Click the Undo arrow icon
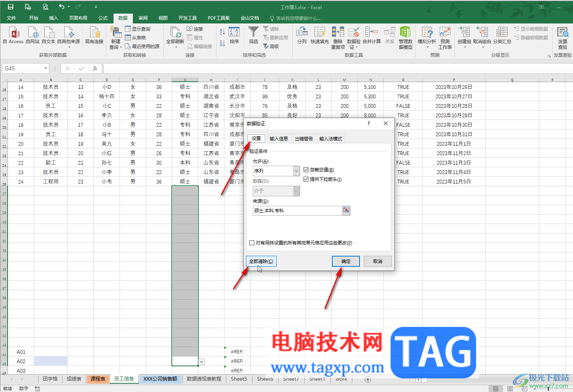Image resolution: width=573 pixels, height=392 pixels. [x=62, y=7]
